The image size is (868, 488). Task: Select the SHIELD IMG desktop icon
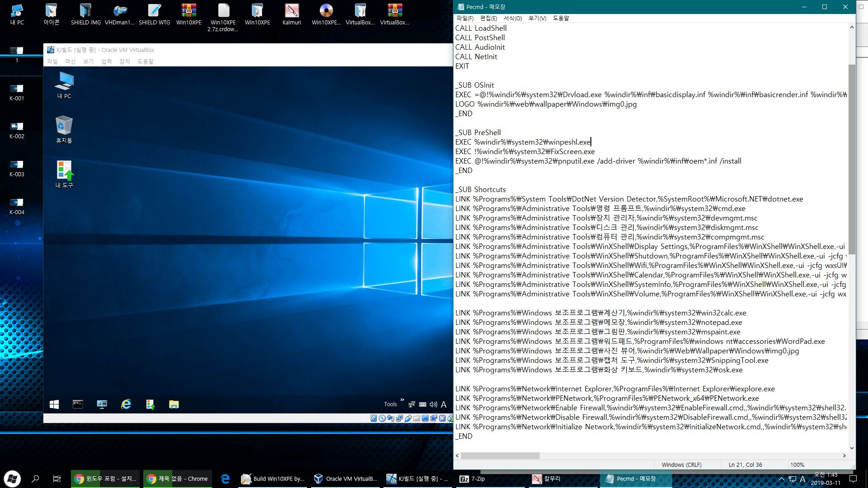click(x=85, y=14)
